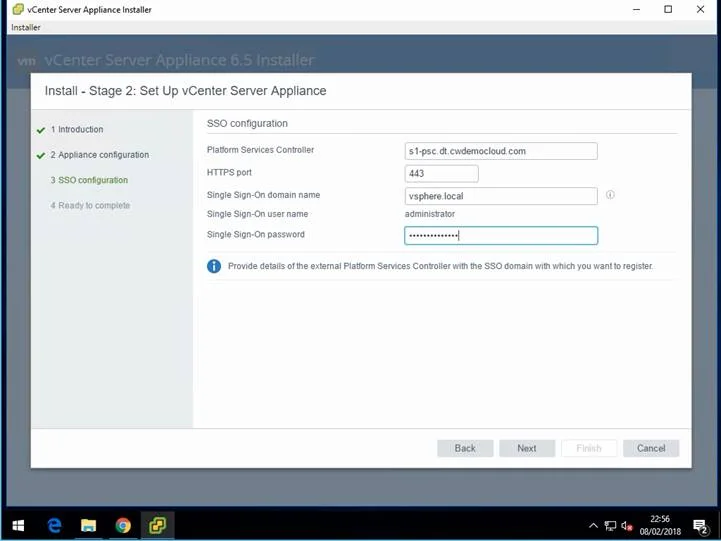Click the blue information icon by the hint
The width and height of the screenshot is (721, 541).
tap(214, 266)
